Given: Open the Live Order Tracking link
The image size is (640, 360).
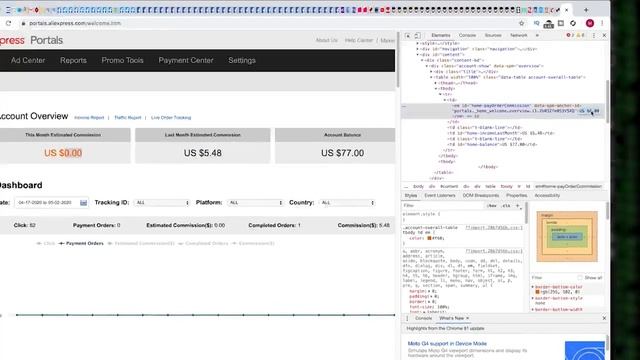Looking at the screenshot, I should pos(171,118).
